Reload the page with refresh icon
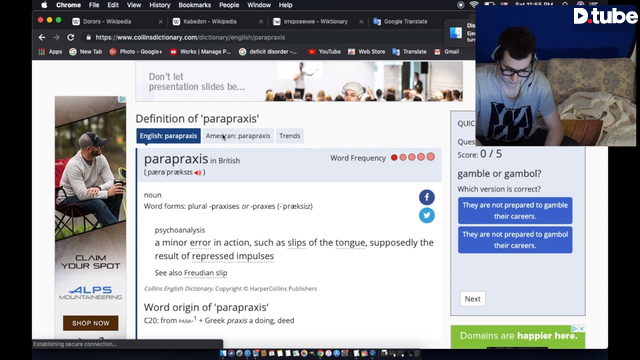 71,37
